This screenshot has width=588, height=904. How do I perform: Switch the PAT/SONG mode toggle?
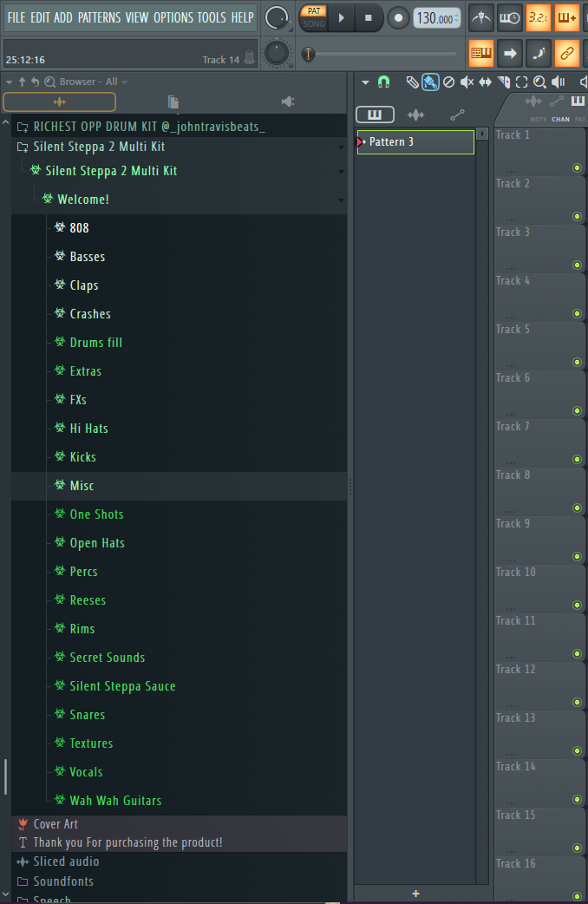pos(313,17)
